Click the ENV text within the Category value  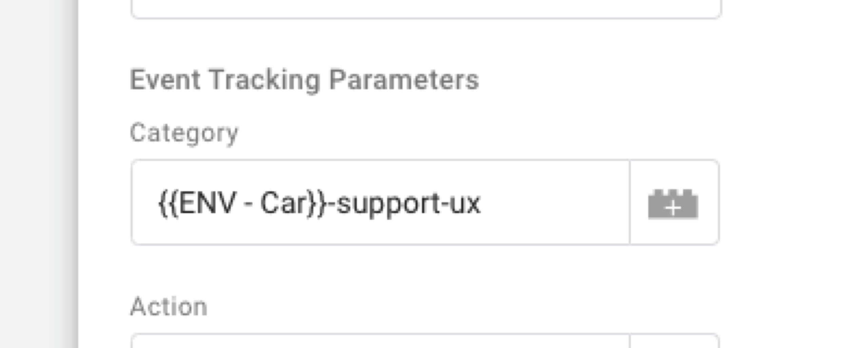[x=207, y=203]
